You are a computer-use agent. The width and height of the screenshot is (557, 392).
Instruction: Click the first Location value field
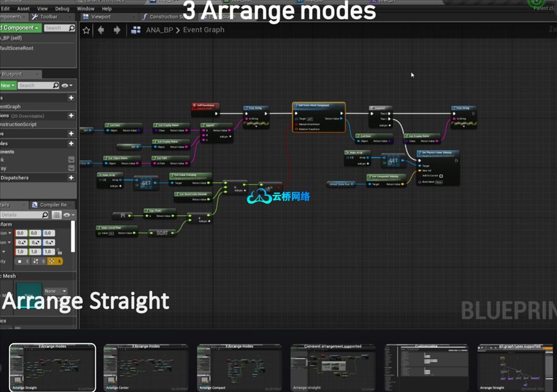click(x=20, y=233)
